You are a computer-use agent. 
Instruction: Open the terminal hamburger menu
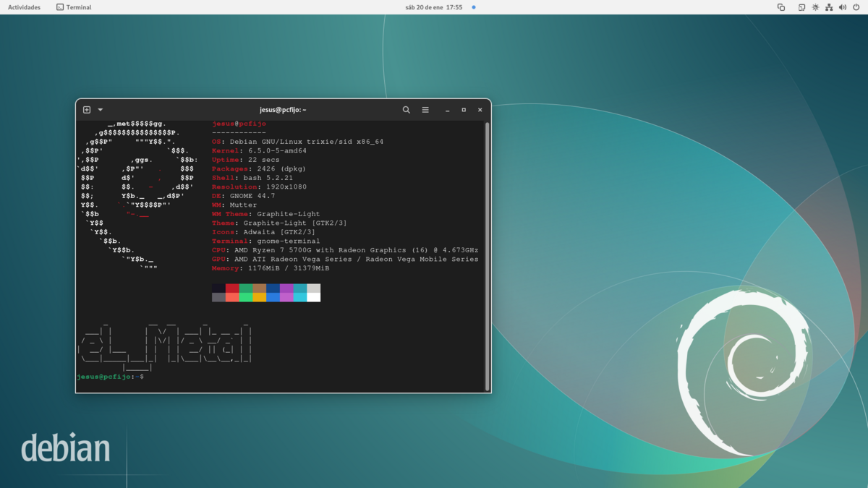425,110
